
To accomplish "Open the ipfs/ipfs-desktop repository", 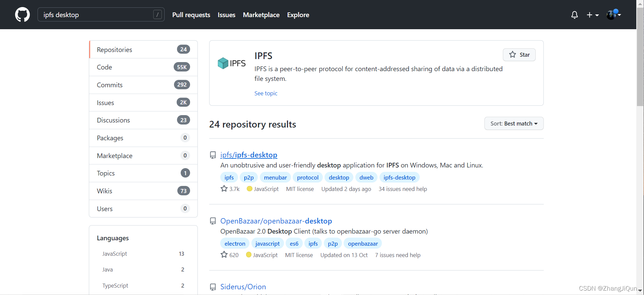I will [249, 155].
